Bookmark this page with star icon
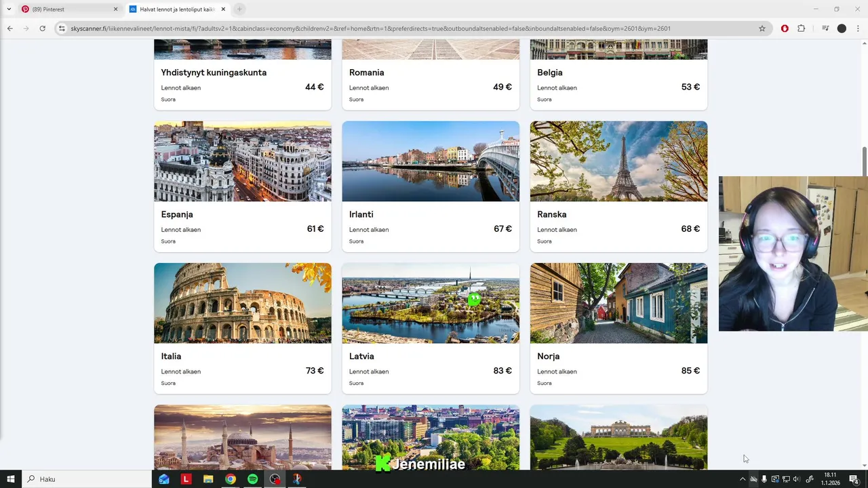The image size is (868, 488). point(762,28)
